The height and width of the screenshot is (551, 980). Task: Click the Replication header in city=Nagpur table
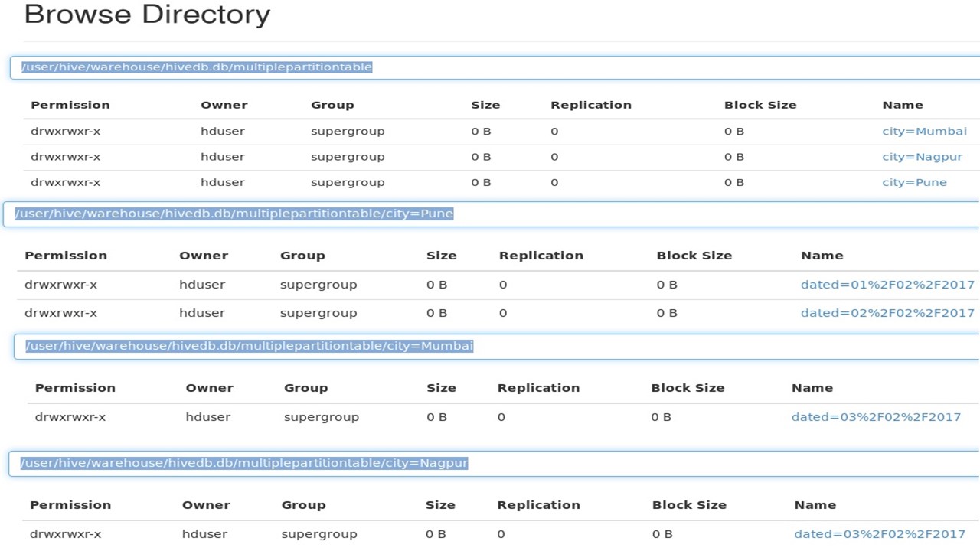[x=538, y=504]
